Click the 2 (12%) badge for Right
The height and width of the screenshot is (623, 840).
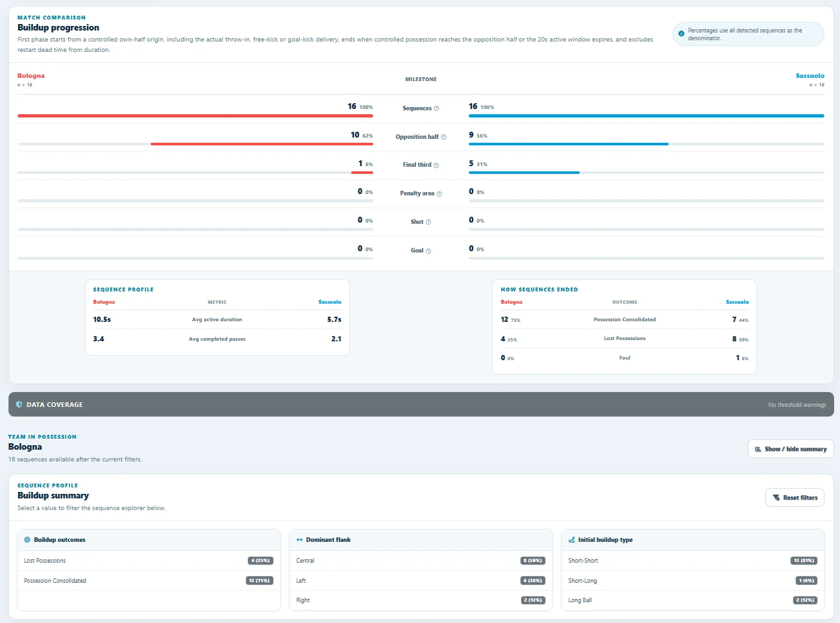533,600
